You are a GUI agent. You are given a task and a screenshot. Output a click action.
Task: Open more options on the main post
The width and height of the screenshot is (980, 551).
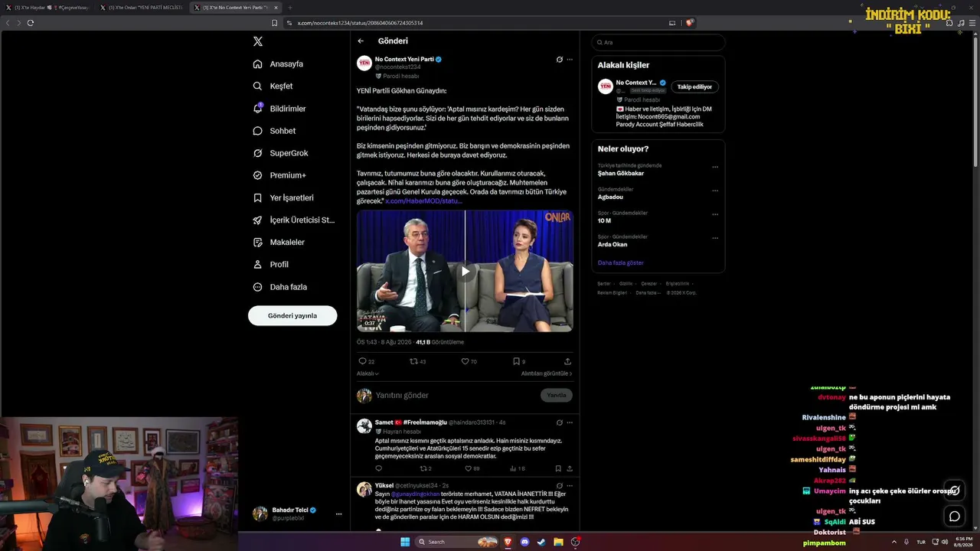tap(570, 59)
